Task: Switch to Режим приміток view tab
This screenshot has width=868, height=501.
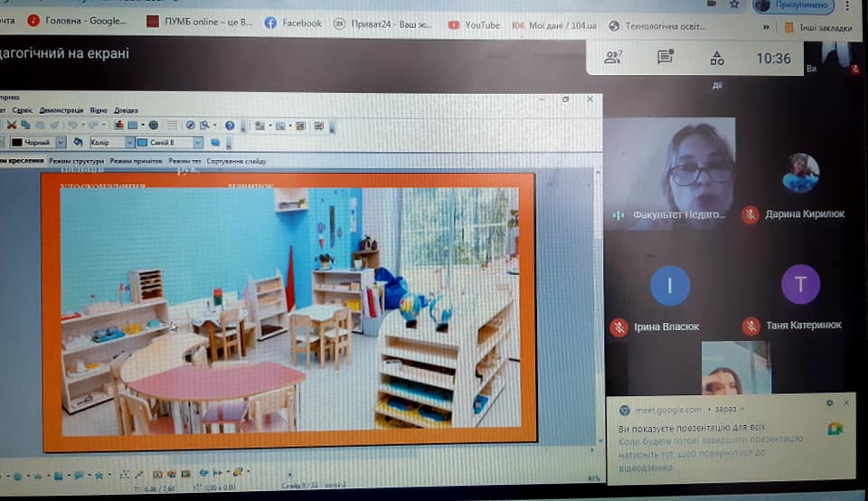Action: 137,161
